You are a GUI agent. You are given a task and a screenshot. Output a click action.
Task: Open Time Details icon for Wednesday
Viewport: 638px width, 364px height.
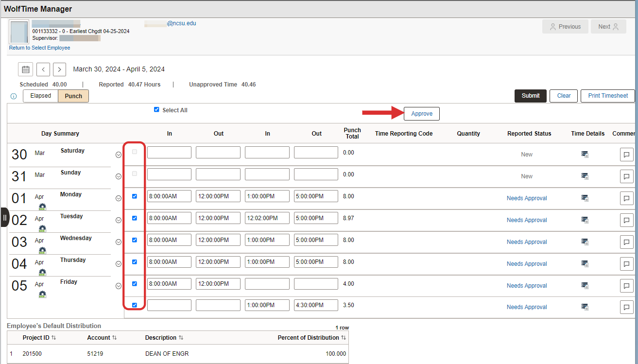point(585,242)
